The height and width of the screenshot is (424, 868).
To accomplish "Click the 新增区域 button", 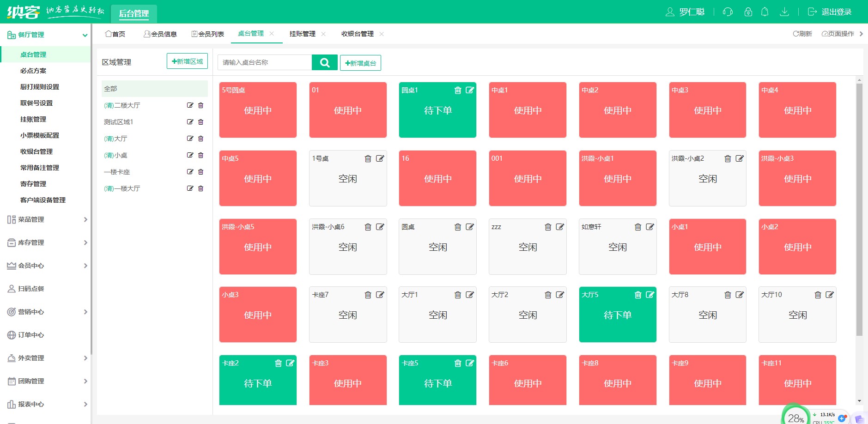I will pos(187,61).
